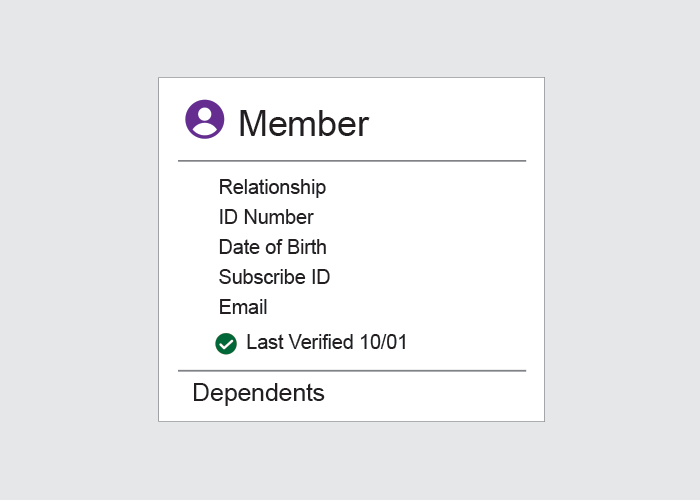The height and width of the screenshot is (500, 700).
Task: Click the Last Verified 10/01 status text
Action: click(x=326, y=342)
